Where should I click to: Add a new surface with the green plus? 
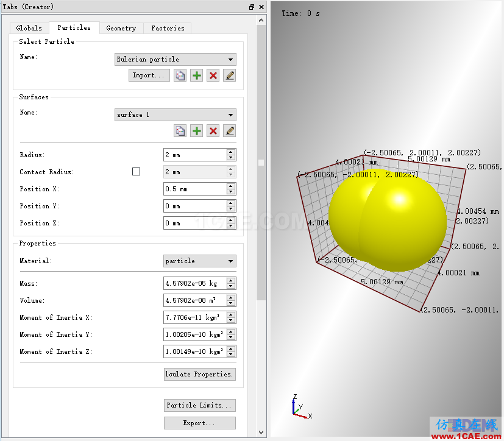click(x=196, y=131)
